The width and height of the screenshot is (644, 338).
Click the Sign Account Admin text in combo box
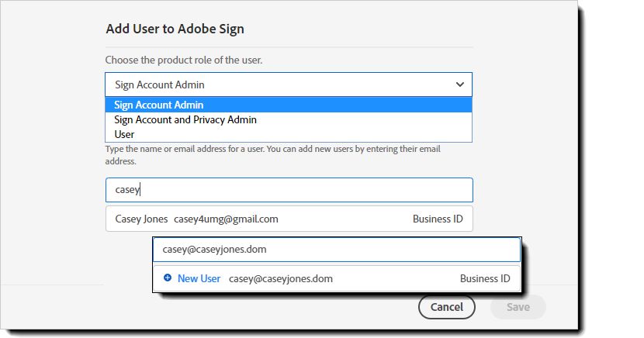tap(160, 84)
